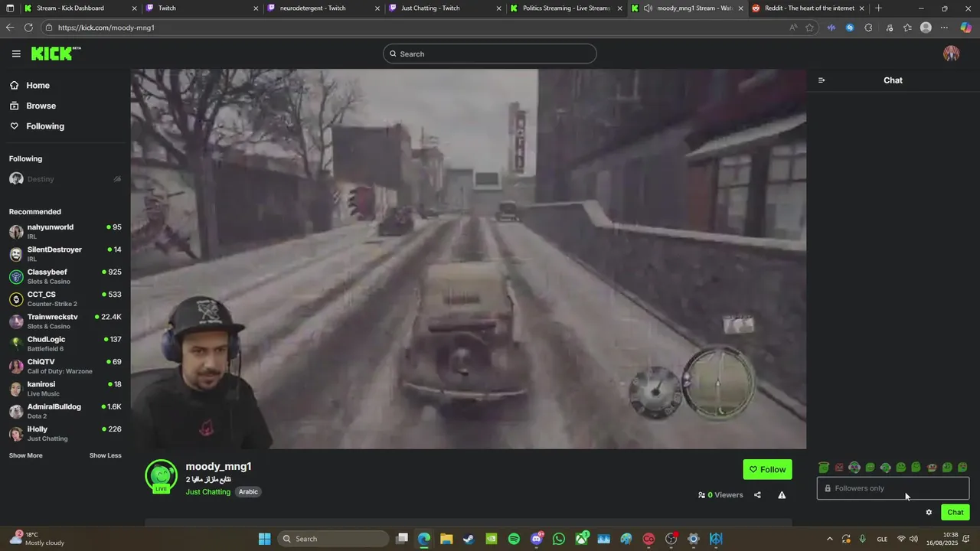Open moody_mng1 live channel avatar
Image resolution: width=980 pixels, height=551 pixels.
click(x=162, y=476)
